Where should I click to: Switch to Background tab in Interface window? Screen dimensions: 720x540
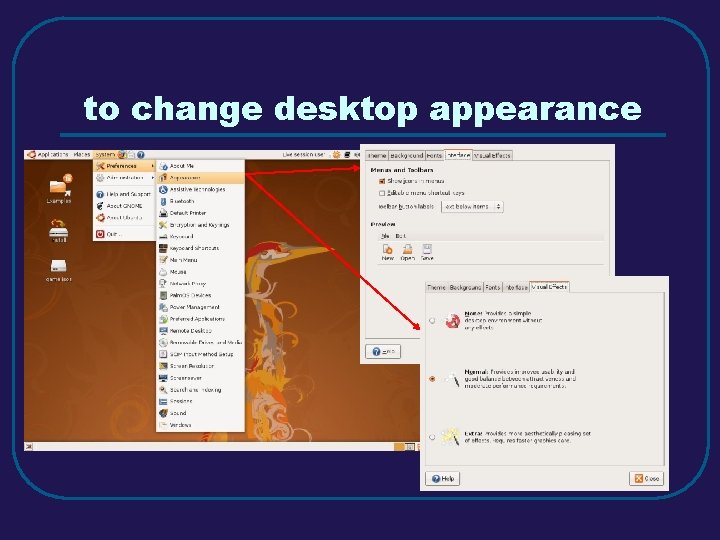pyautogui.click(x=406, y=156)
